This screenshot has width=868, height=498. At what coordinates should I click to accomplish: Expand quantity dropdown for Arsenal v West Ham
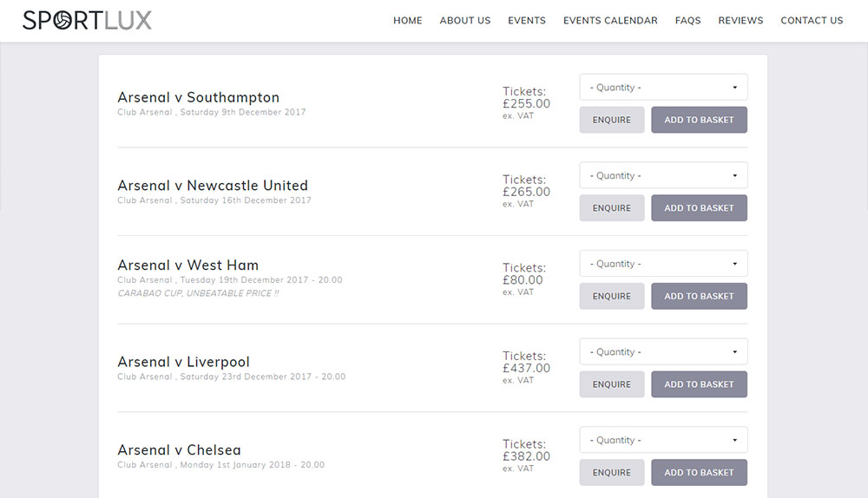[x=663, y=264]
